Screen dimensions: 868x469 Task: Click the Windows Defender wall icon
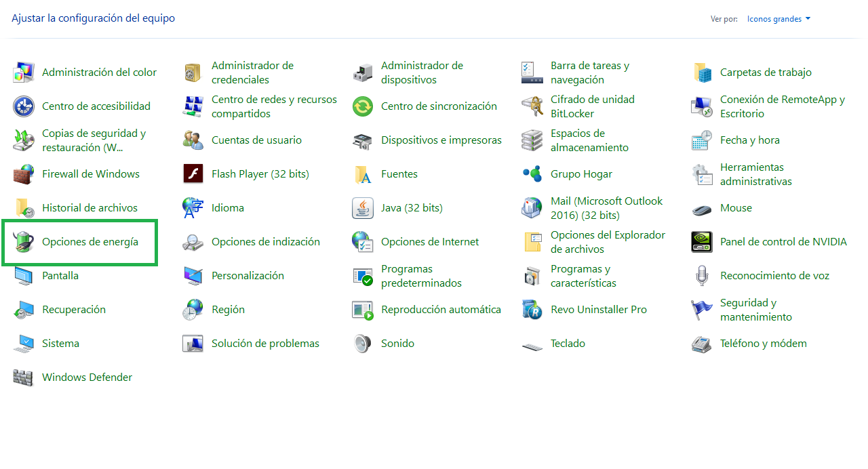tap(24, 378)
